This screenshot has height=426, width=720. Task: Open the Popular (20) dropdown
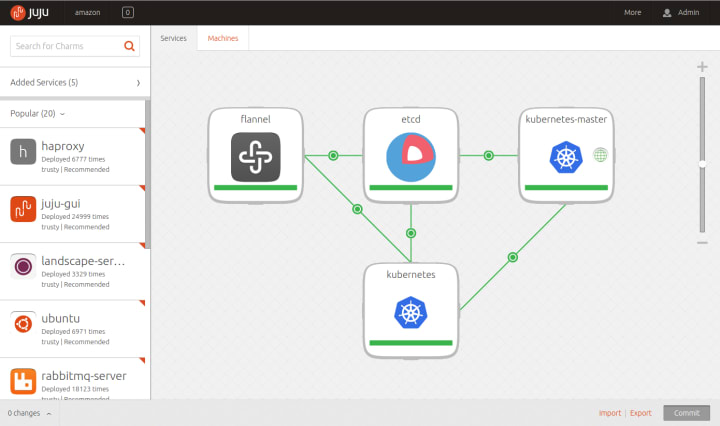[x=38, y=113]
